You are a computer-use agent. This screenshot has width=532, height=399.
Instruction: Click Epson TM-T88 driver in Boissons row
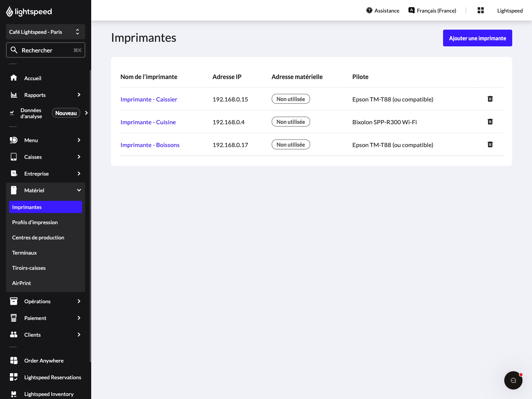pos(393,145)
